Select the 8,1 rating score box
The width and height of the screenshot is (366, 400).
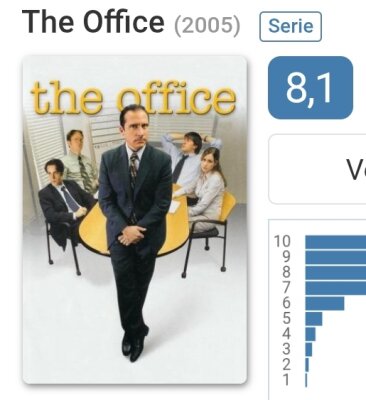(310, 88)
